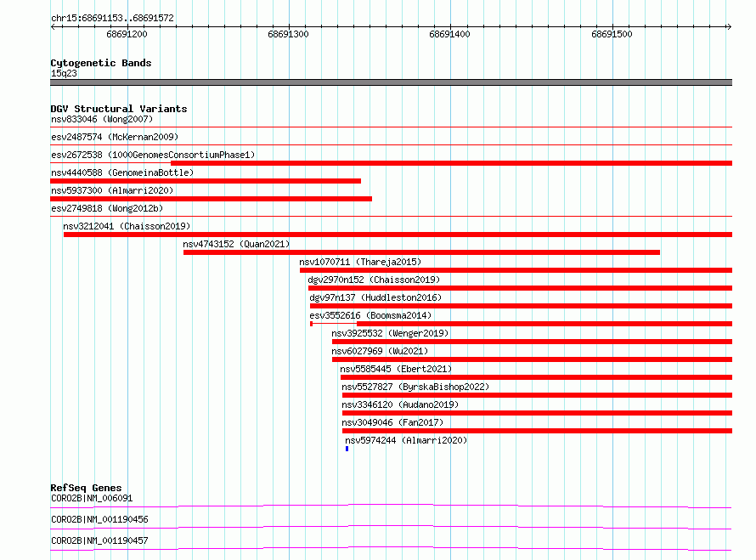This screenshot has height=560, width=756.
Task: Click the DGV Structural Variants track heading
Action: [x=119, y=109]
